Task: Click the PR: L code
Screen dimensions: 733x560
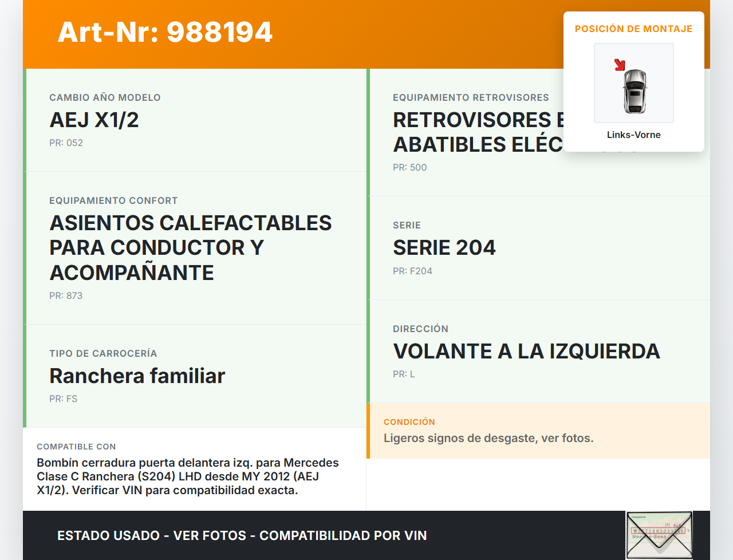Action: 404,374
